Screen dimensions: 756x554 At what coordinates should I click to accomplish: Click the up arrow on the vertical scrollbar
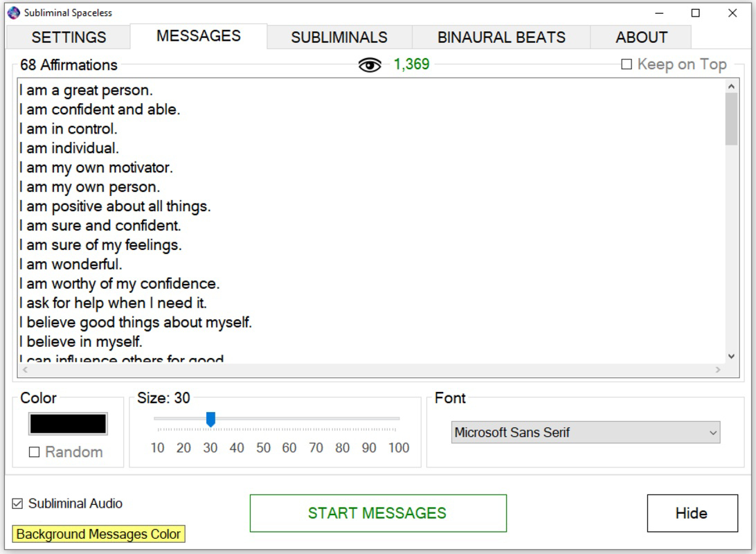[732, 84]
